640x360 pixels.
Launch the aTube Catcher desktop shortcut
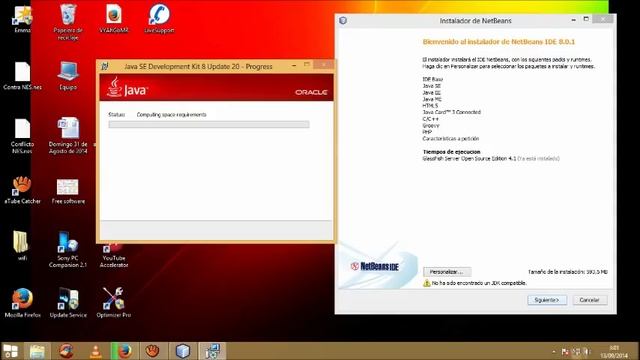click(22, 190)
